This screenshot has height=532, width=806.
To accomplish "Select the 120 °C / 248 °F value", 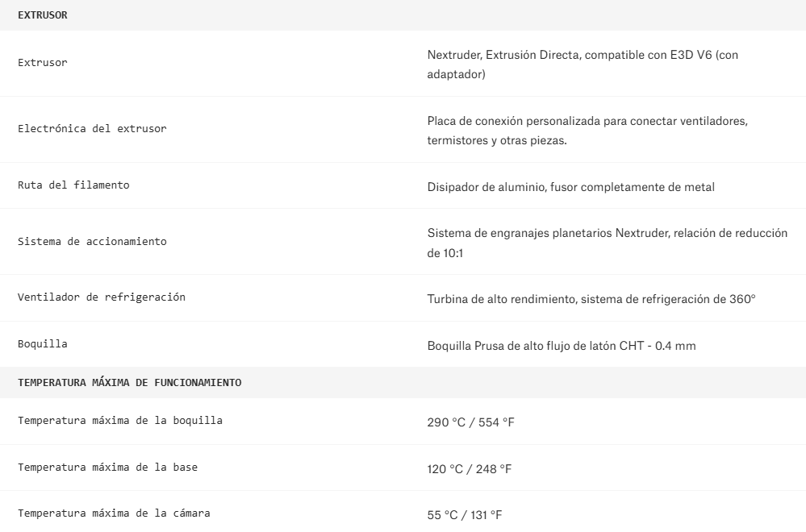I will click(470, 468).
